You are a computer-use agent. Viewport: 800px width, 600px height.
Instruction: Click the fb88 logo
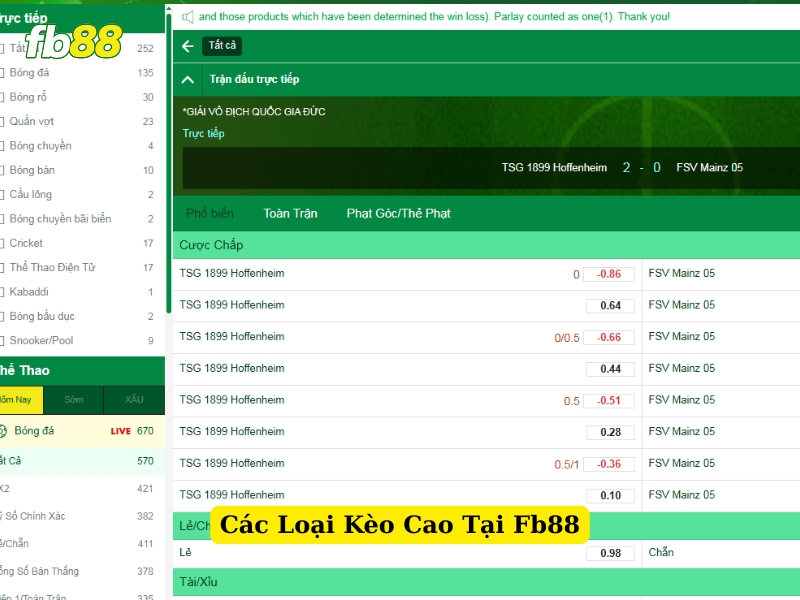click(74, 41)
